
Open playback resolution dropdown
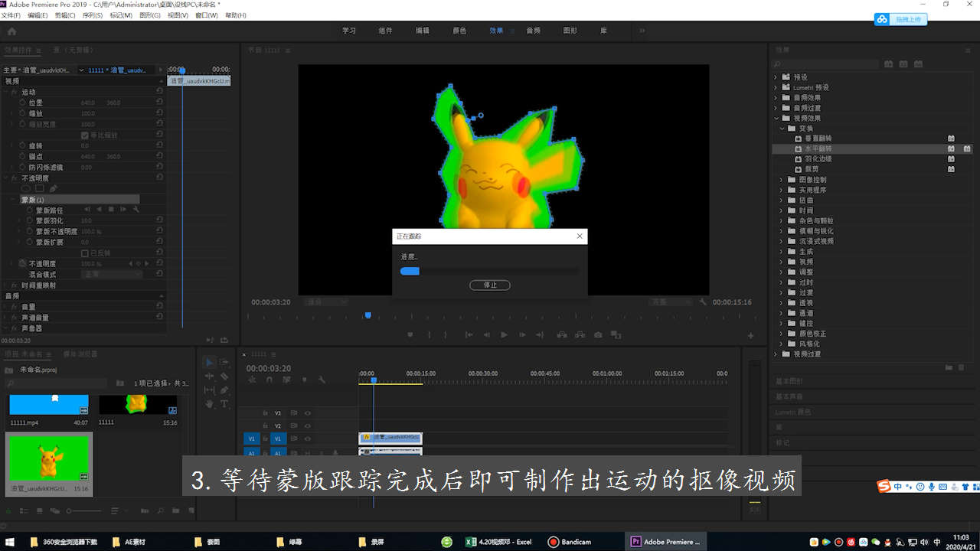(670, 302)
